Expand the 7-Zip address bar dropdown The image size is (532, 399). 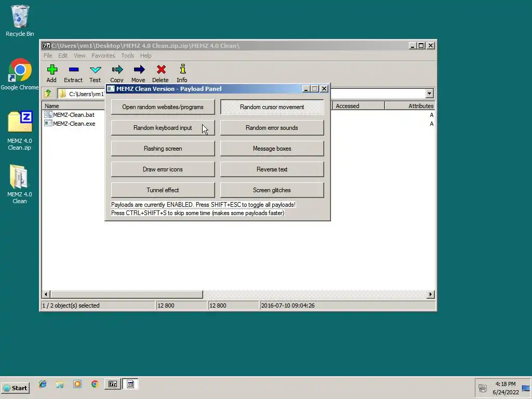[429, 94]
